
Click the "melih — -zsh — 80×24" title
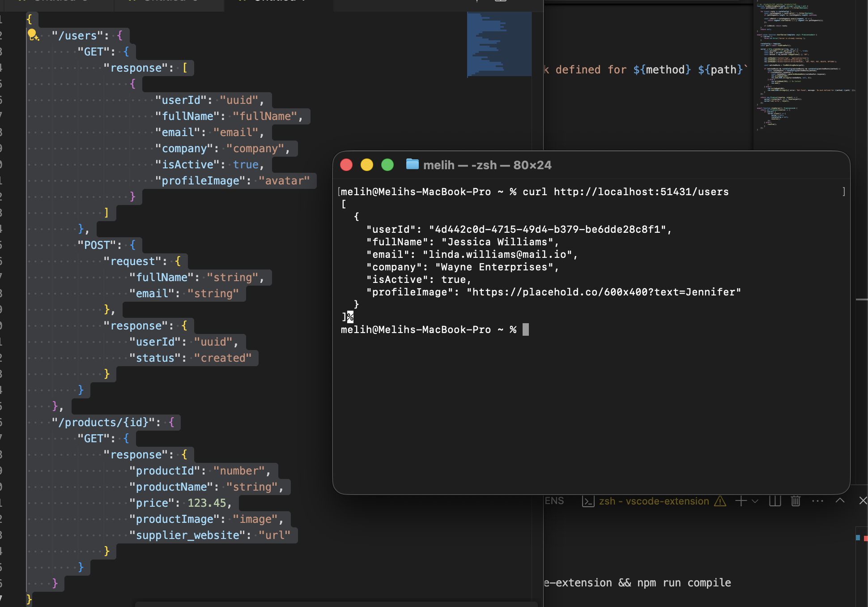point(487,165)
